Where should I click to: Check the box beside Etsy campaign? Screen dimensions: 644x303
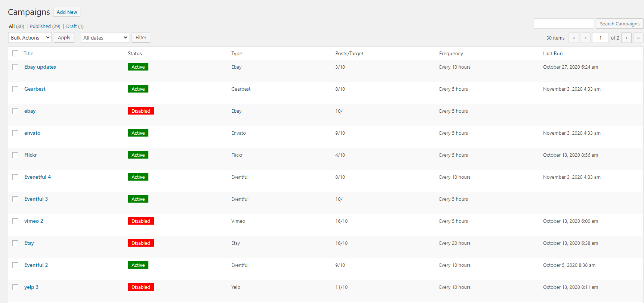point(15,243)
